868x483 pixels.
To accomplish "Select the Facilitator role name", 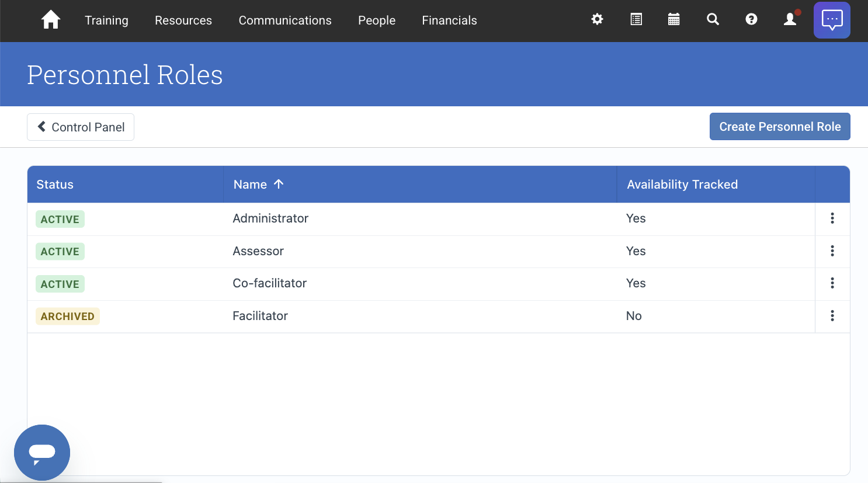I will (260, 316).
